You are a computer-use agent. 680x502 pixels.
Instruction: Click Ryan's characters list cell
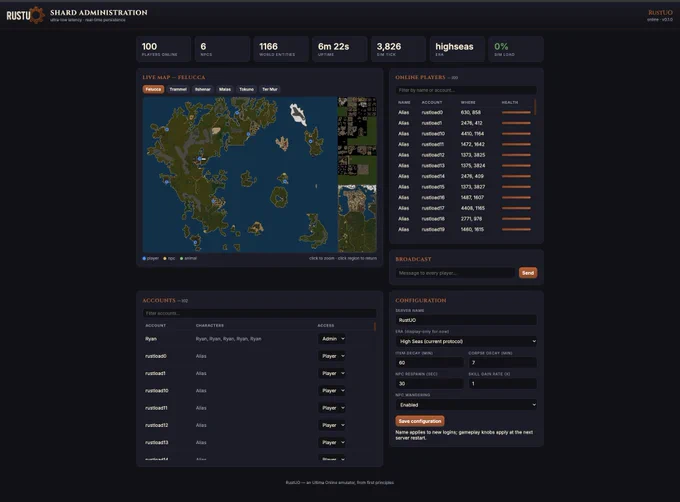pyautogui.click(x=229, y=339)
